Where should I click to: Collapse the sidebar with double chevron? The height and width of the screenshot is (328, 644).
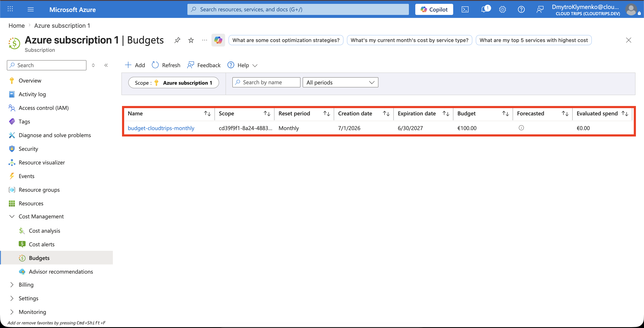coord(106,65)
